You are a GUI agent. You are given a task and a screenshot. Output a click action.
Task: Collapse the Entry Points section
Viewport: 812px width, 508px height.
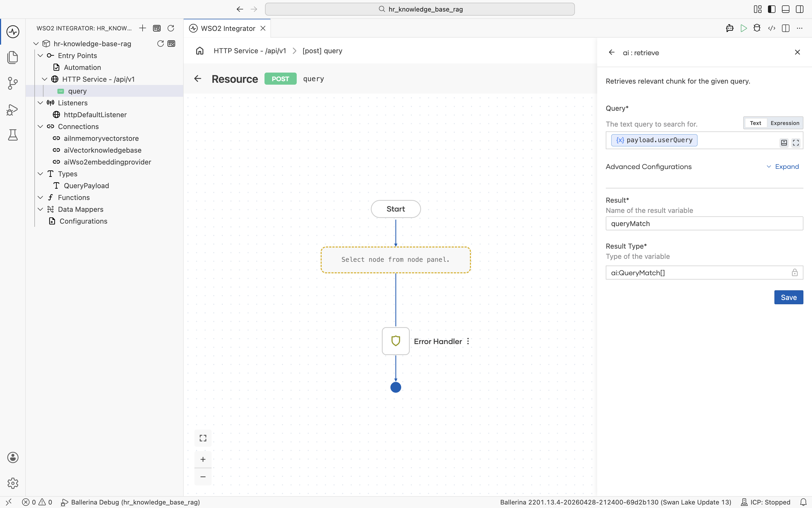point(40,55)
